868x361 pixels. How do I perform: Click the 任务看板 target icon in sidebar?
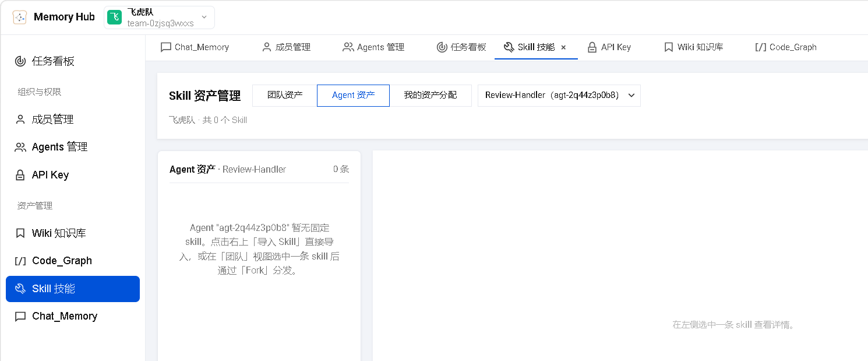coord(20,61)
